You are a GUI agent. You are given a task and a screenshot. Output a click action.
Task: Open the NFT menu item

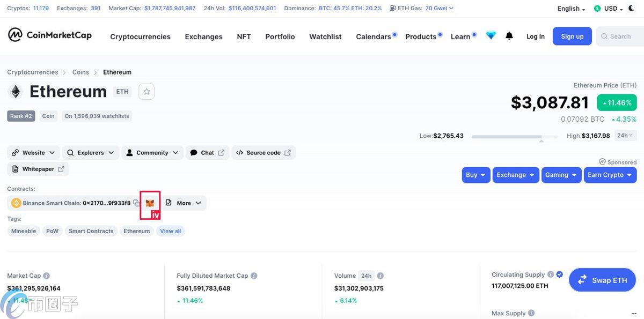tap(244, 36)
